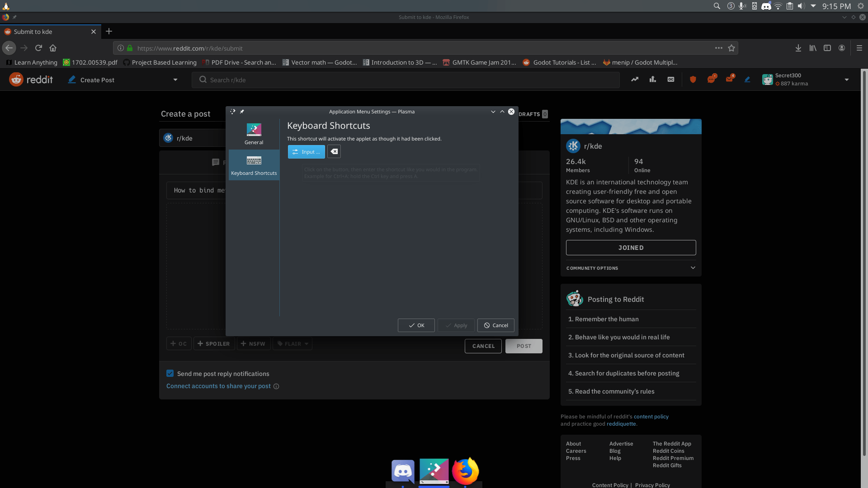Click the Search r/kde input field

click(407, 80)
